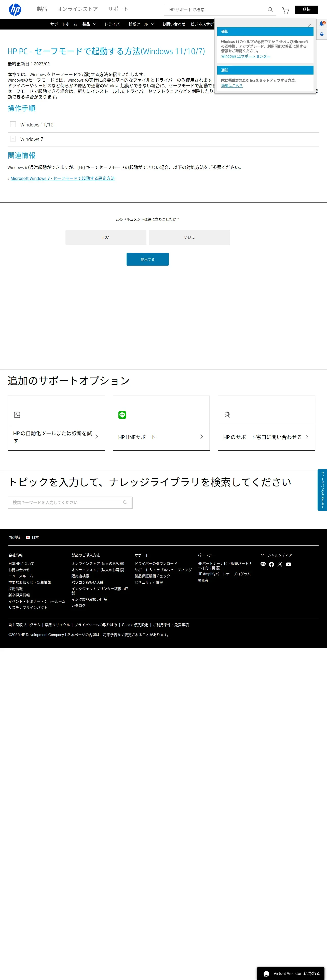327x980 pixels.
Task: Open セキュリティ情報 footer link
Action: coord(148,582)
